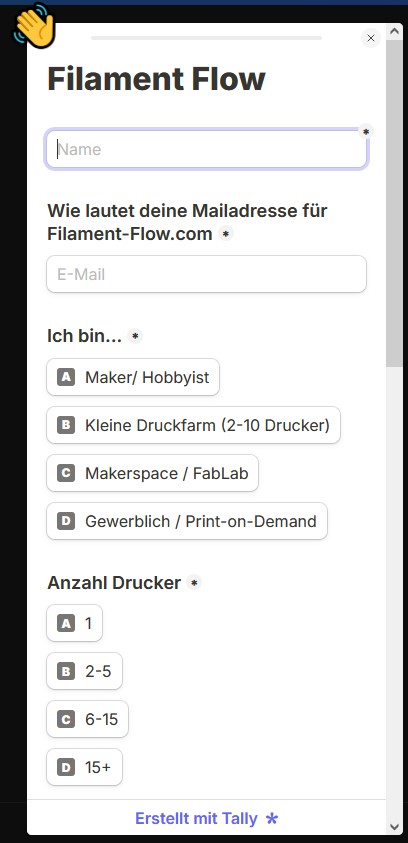Image resolution: width=408 pixels, height=843 pixels.
Task: Choose 2-5 printers option
Action: (x=84, y=671)
